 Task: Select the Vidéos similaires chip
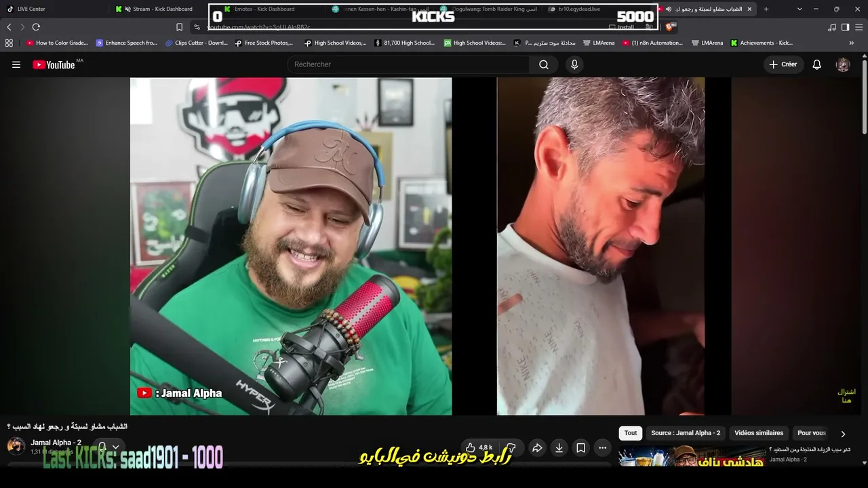tap(759, 433)
